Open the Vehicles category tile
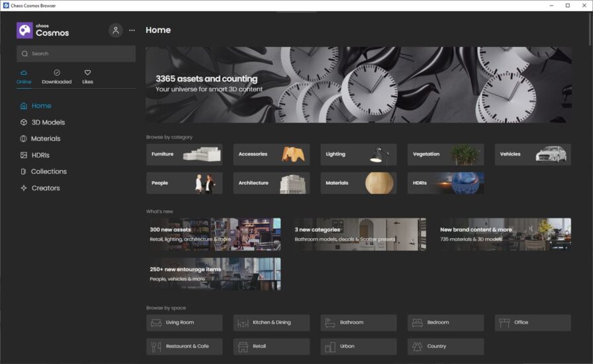The image size is (593, 364). [x=533, y=154]
